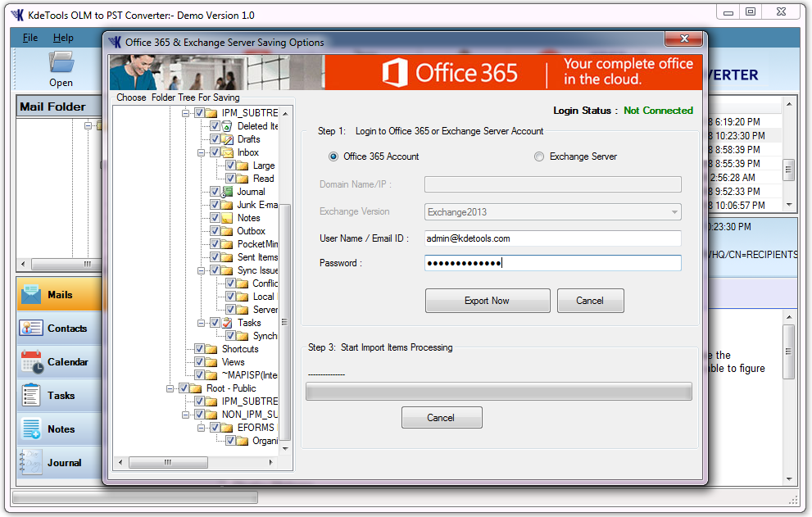
Task: Uncheck the Root - Public checkbox
Action: click(184, 388)
